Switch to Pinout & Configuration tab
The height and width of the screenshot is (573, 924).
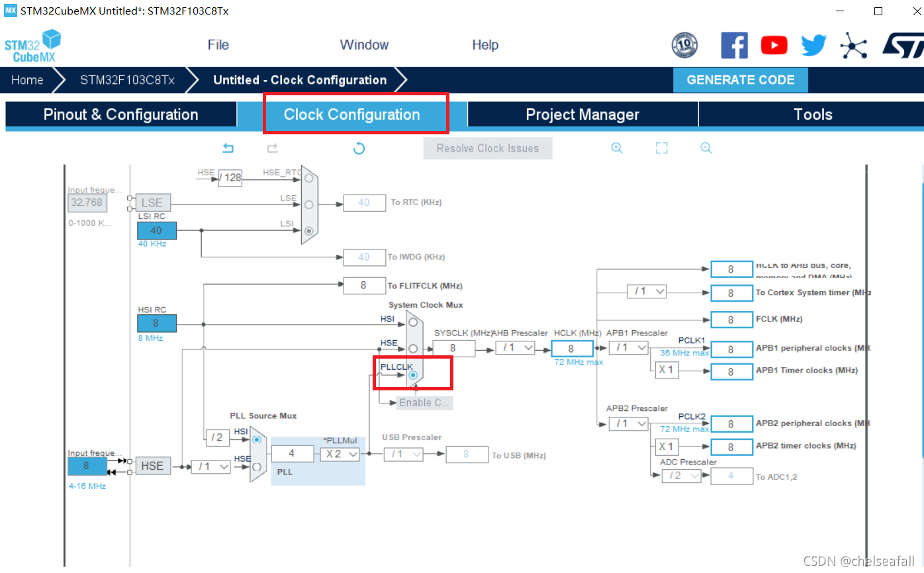(x=121, y=114)
